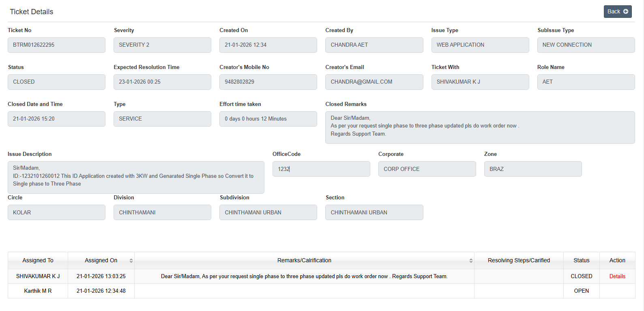Open the Details link for the CLOSED row

point(617,276)
